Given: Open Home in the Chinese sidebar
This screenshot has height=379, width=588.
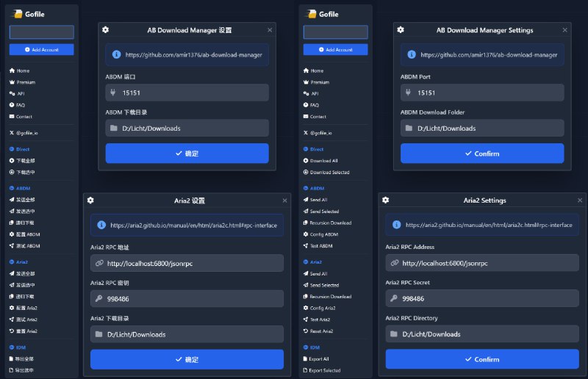Looking at the screenshot, I should click(x=20, y=71).
